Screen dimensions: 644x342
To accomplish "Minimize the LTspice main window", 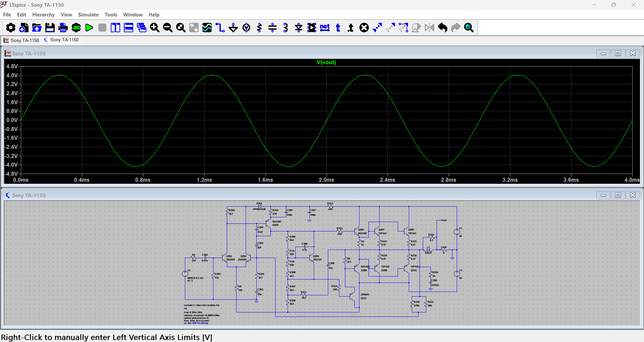I will (x=594, y=5).
